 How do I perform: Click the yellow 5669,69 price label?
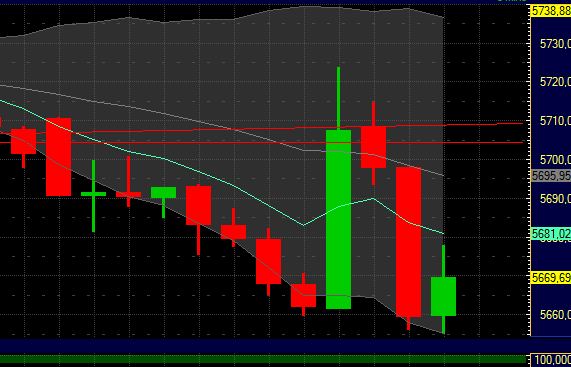coord(551,277)
